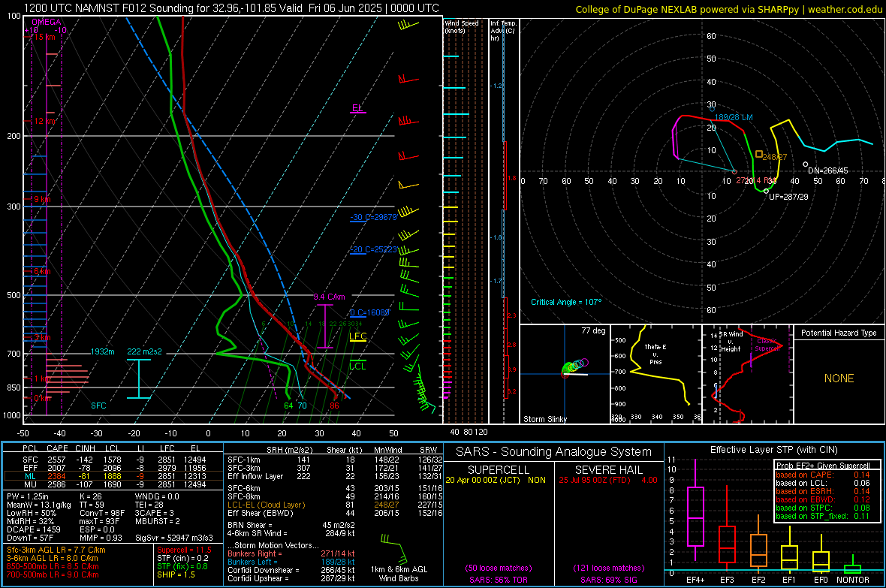Click the Potential Hazard Type header
This screenshot has height=588, width=886.
(x=839, y=333)
